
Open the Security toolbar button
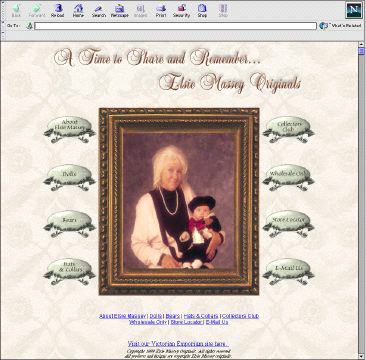click(182, 11)
